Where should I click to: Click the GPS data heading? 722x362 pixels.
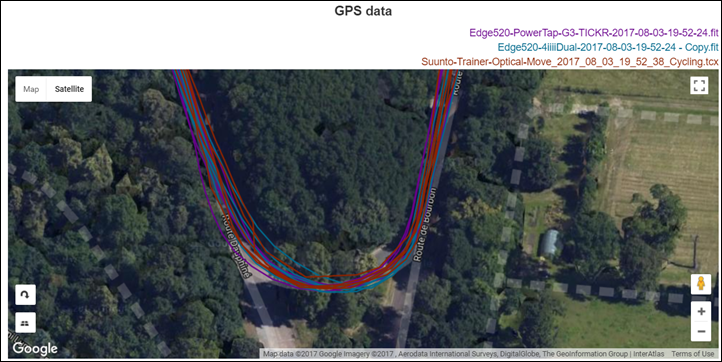coord(363,11)
